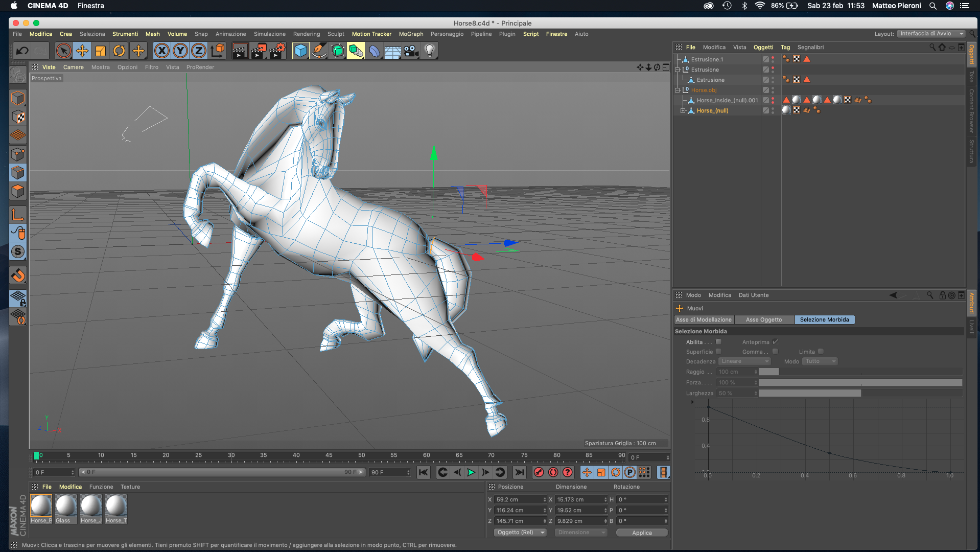Activate the Rotate tool in toolbar

click(x=119, y=51)
